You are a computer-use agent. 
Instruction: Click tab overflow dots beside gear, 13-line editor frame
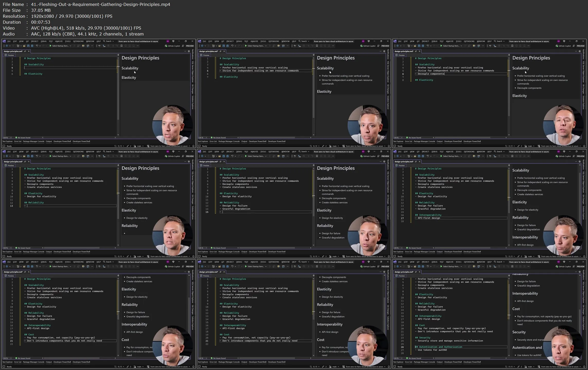tap(185, 161)
